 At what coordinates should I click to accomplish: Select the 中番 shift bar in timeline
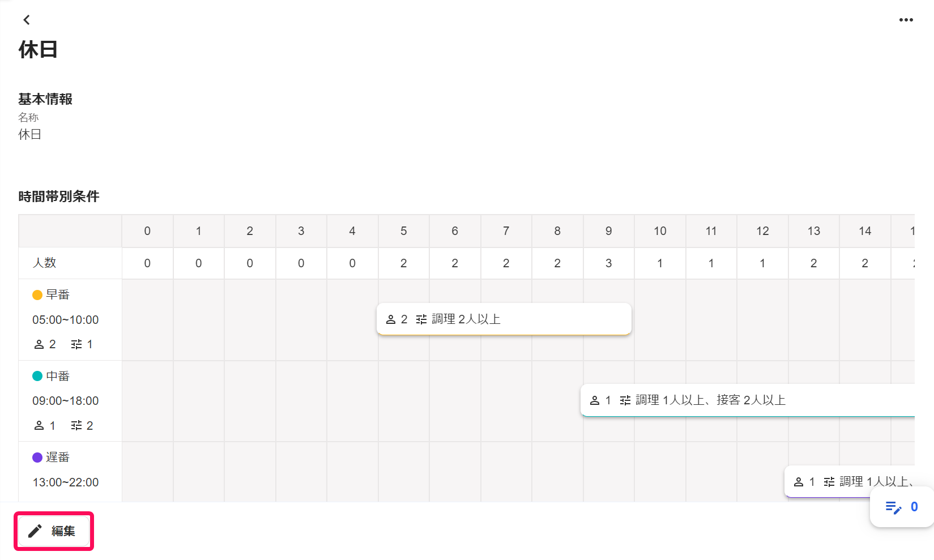pyautogui.click(x=748, y=400)
